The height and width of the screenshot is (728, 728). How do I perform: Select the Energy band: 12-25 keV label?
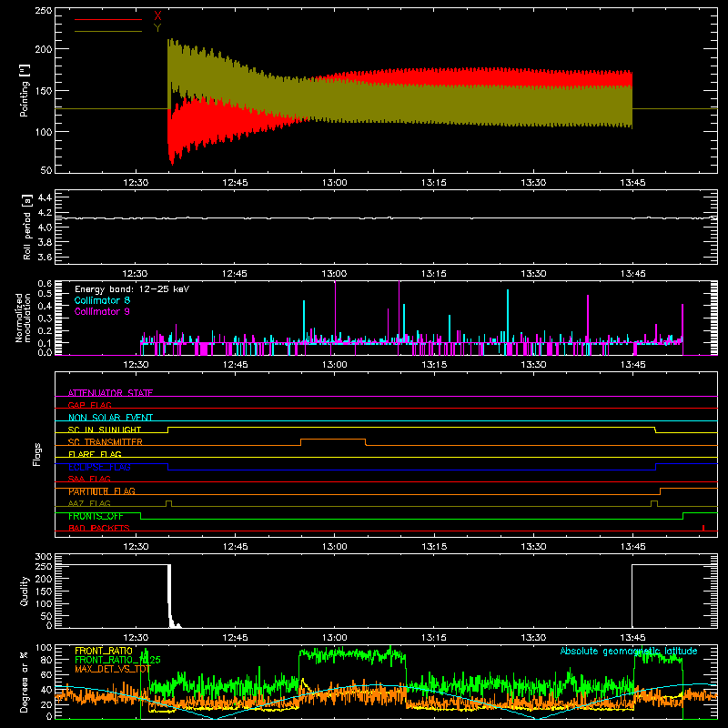click(x=132, y=289)
